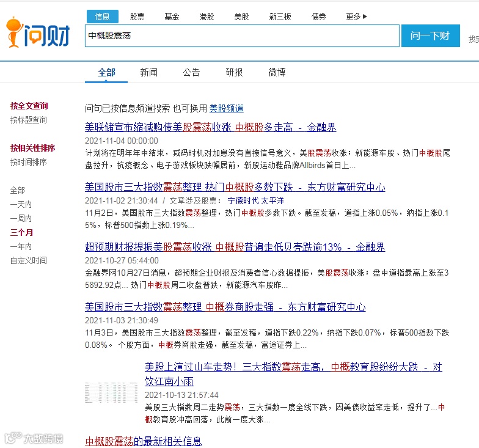Open article 中概股普遍走低贝壳跌逾13%
Screen dimensions: 479x448
pos(235,247)
